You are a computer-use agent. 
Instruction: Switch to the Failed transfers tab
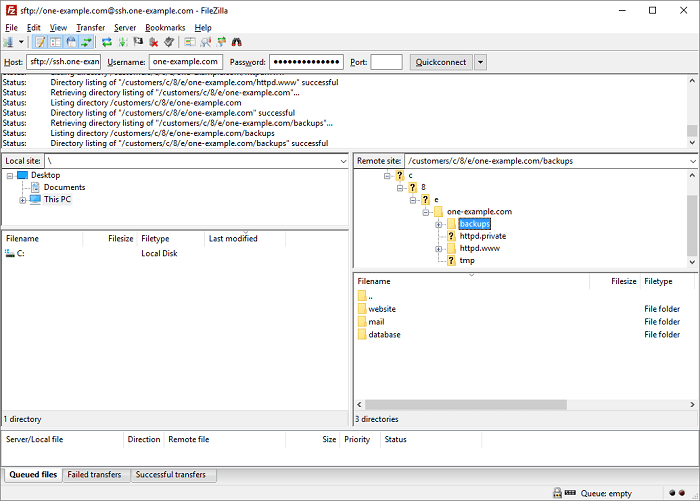tap(94, 475)
